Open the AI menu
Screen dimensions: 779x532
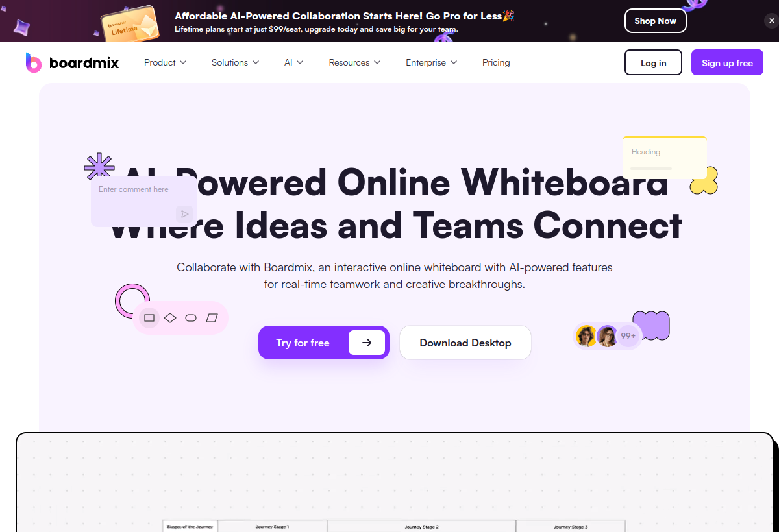(293, 62)
